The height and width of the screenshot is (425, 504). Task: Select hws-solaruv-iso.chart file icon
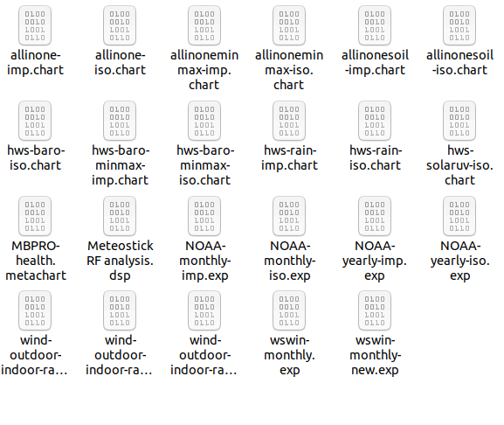pos(459,121)
